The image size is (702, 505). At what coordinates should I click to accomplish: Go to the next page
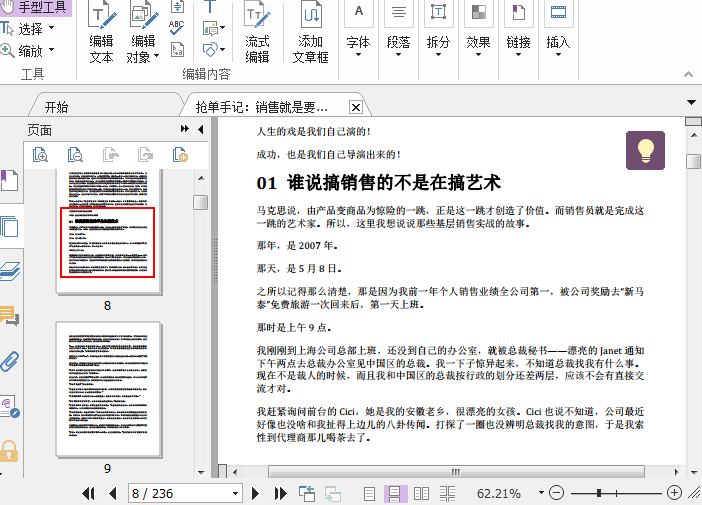256,493
